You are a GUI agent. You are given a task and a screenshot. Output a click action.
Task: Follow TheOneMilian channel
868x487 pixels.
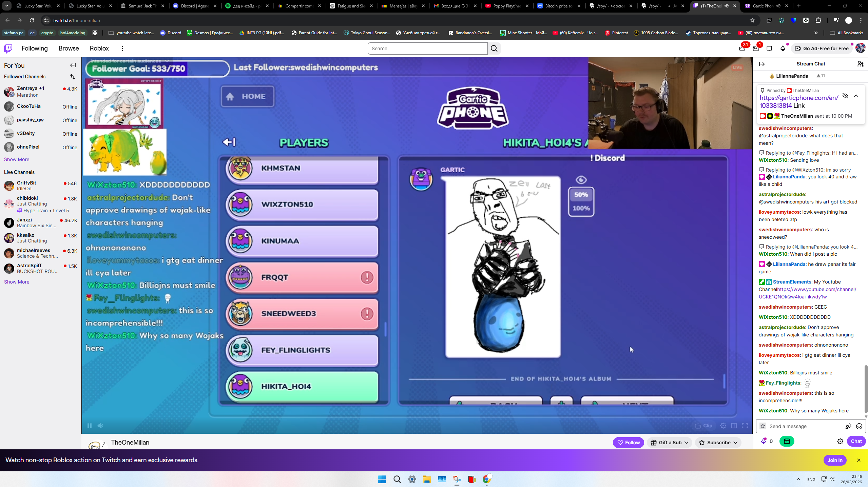[x=628, y=443]
